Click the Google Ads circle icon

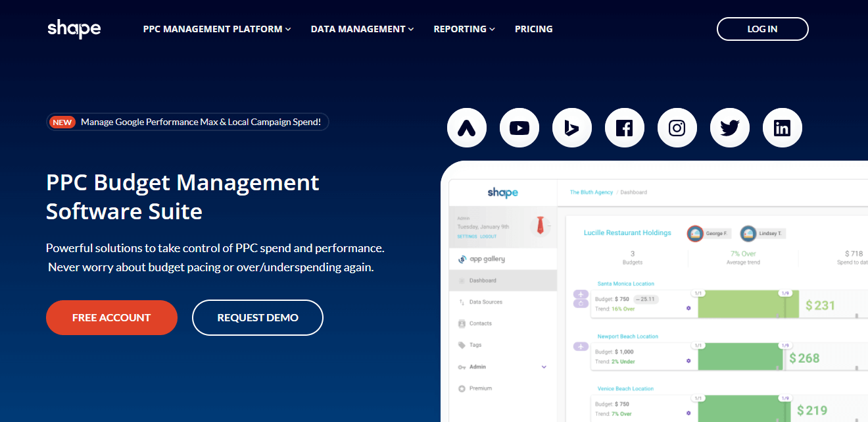(x=467, y=128)
